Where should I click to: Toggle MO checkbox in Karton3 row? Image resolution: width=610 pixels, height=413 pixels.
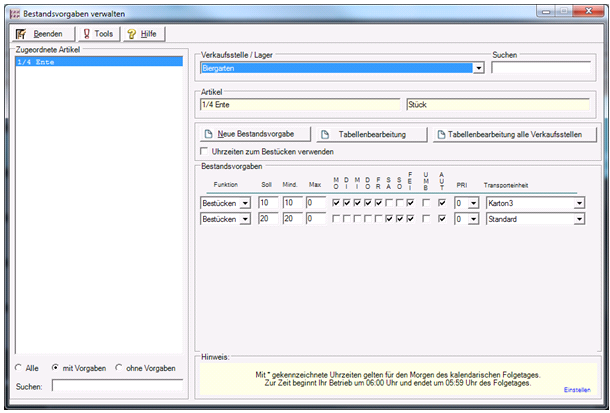[x=336, y=203]
